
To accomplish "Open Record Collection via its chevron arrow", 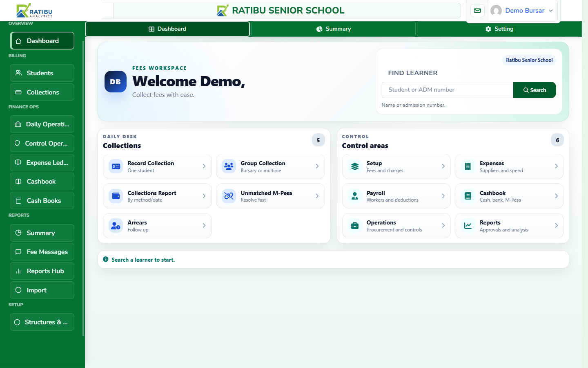I will 204,166.
